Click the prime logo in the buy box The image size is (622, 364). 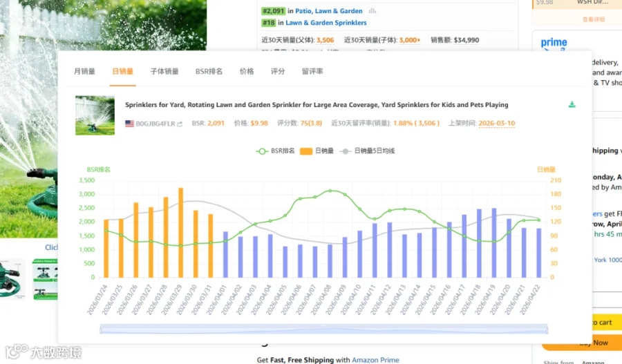click(554, 42)
